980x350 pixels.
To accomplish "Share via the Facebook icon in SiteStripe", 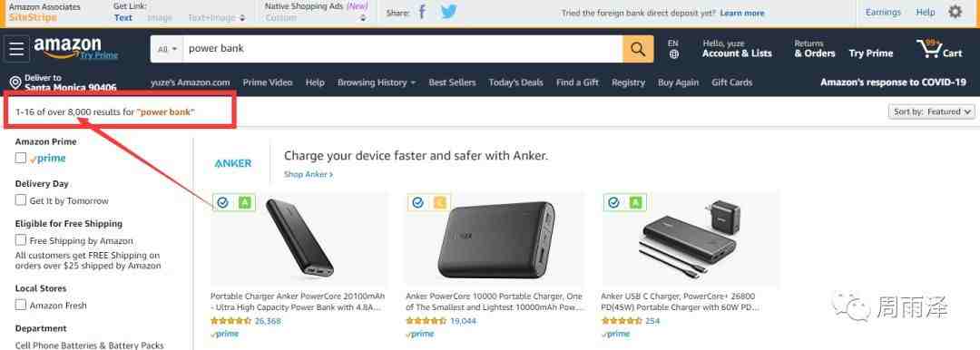I will pos(422,12).
